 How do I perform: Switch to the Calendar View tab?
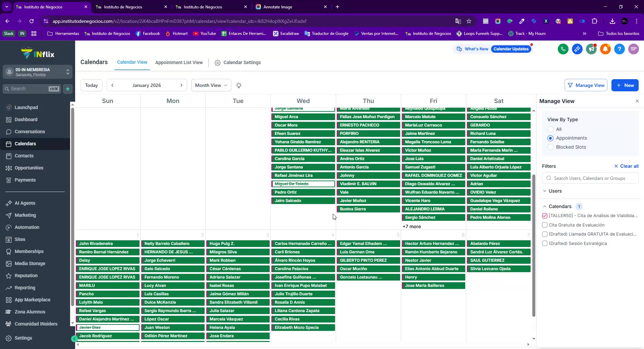click(x=132, y=62)
